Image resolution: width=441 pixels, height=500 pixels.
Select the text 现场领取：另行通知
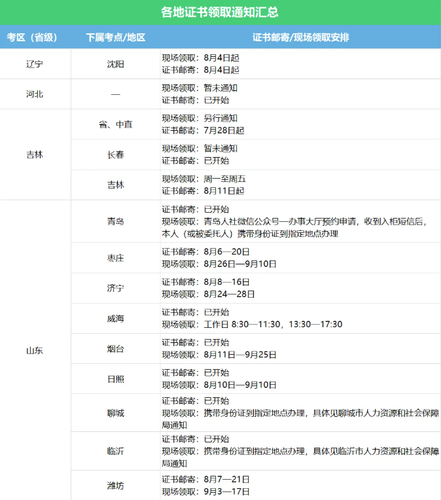[199, 118]
